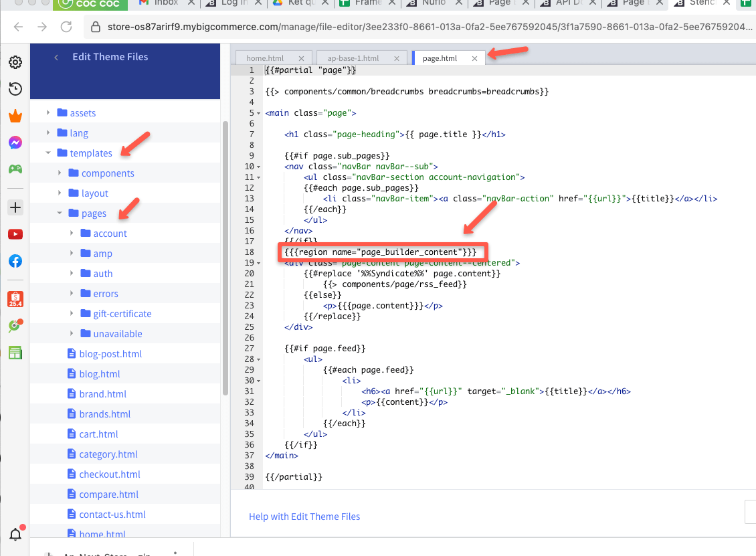The image size is (756, 556).
Task: Expand the amp folder
Action: tap(72, 253)
